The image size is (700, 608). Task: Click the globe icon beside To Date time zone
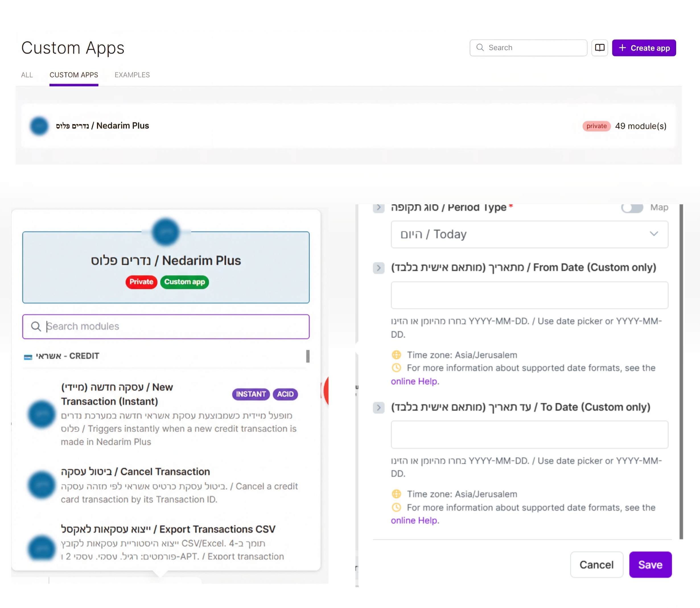pos(396,494)
